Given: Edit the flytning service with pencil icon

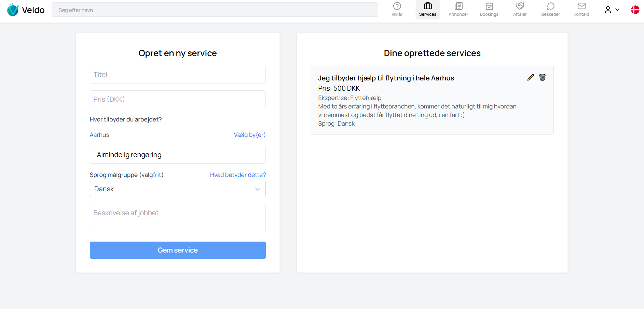Looking at the screenshot, I should click(x=530, y=77).
